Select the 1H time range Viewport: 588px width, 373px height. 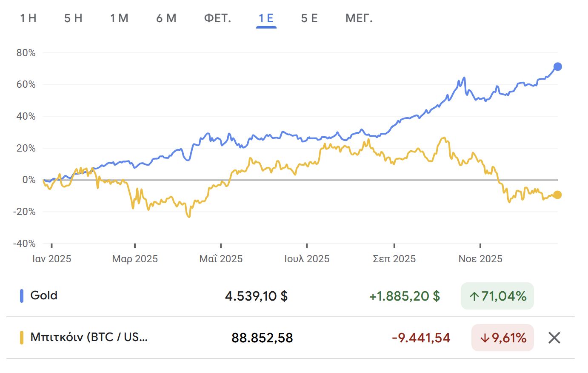click(28, 18)
